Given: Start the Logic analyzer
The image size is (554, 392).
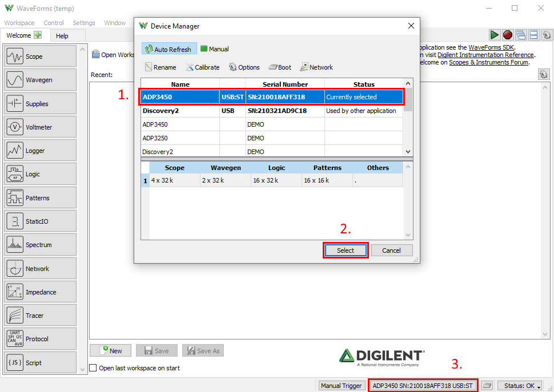Looking at the screenshot, I should pos(40,174).
